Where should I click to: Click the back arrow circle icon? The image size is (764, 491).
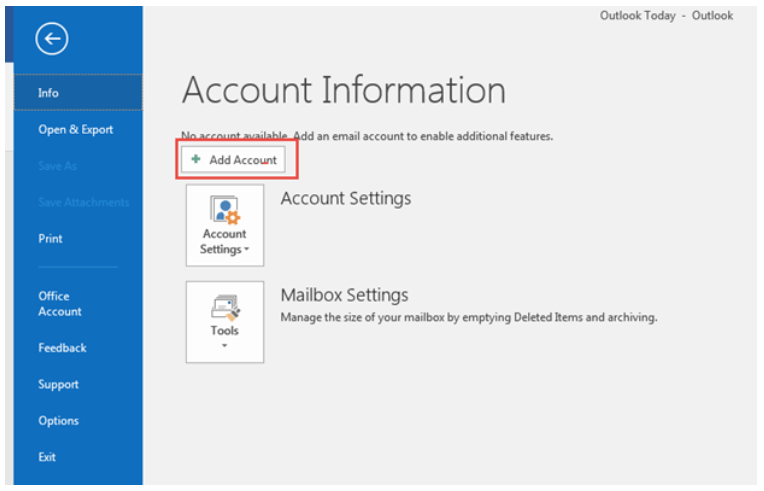51,38
